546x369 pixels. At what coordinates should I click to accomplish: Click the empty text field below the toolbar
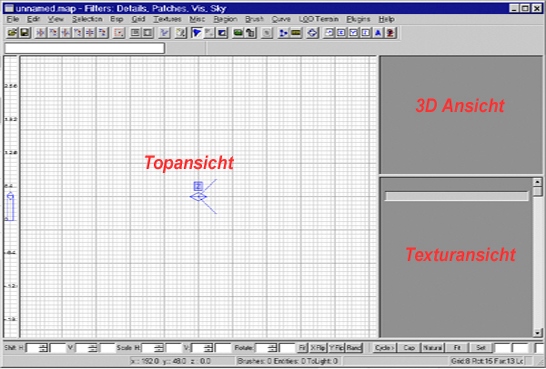tap(84, 48)
